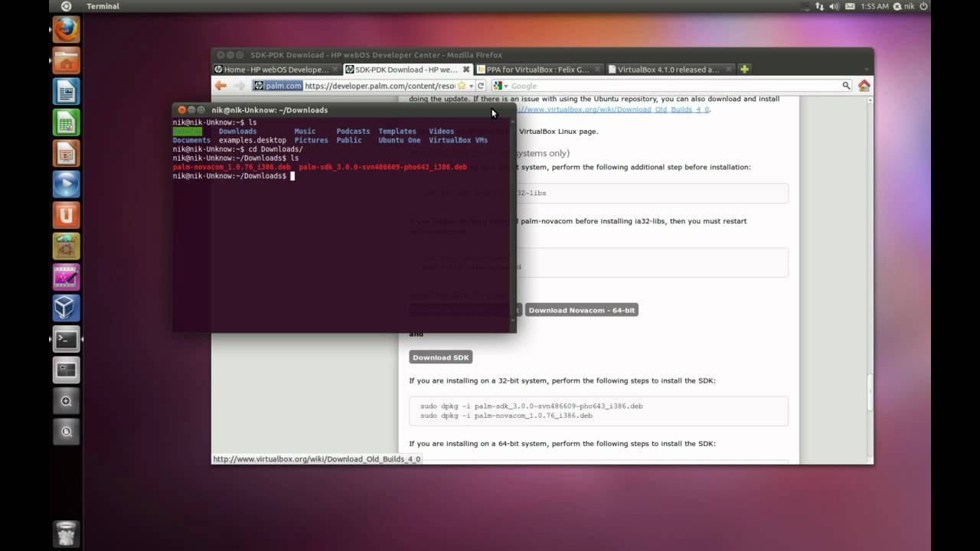This screenshot has height=551, width=980.
Task: Open the Trash in the launcher
Action: (x=66, y=533)
